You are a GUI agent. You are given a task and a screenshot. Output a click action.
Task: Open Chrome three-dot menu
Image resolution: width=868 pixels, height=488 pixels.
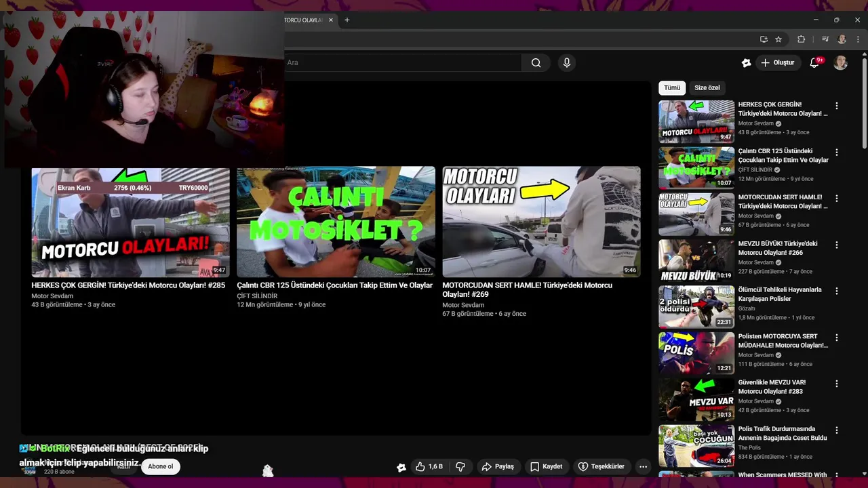[x=858, y=39]
